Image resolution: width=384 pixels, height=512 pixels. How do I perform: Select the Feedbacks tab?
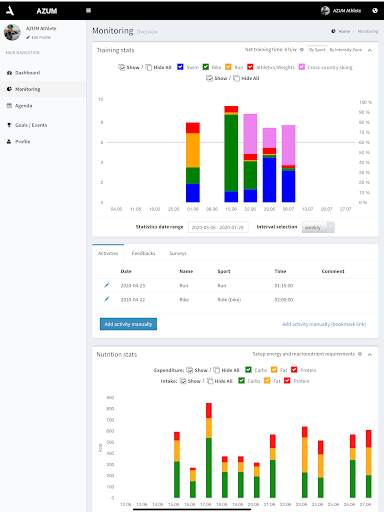point(143,253)
